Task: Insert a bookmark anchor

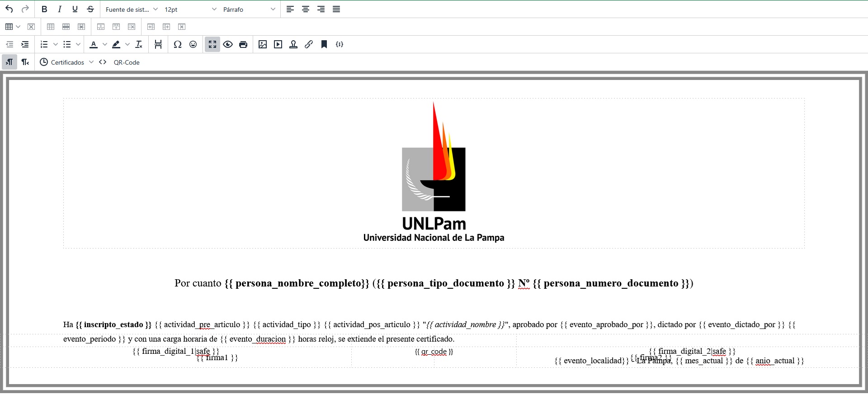Action: pyautogui.click(x=324, y=44)
